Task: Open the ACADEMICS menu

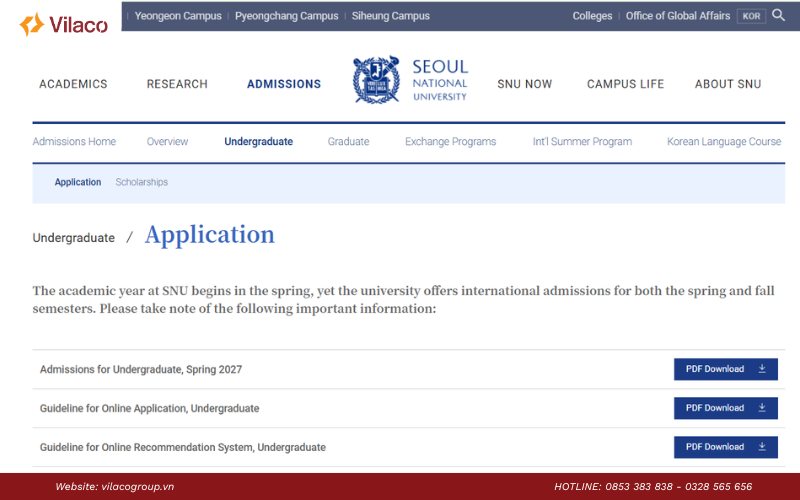Action: click(x=73, y=84)
